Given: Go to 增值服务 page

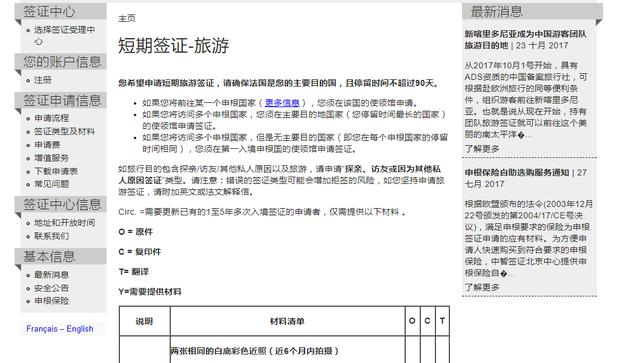Looking at the screenshot, I should point(51,158).
